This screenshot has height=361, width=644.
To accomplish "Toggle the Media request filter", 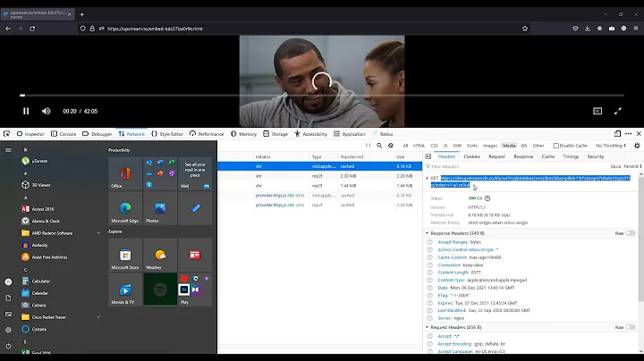I will point(509,146).
